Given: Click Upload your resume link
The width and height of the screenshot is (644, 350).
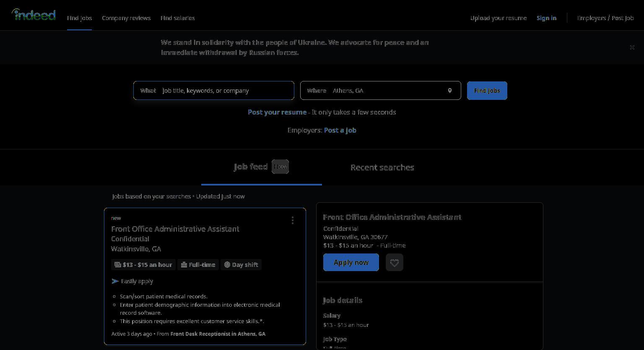Looking at the screenshot, I should tap(499, 18).
